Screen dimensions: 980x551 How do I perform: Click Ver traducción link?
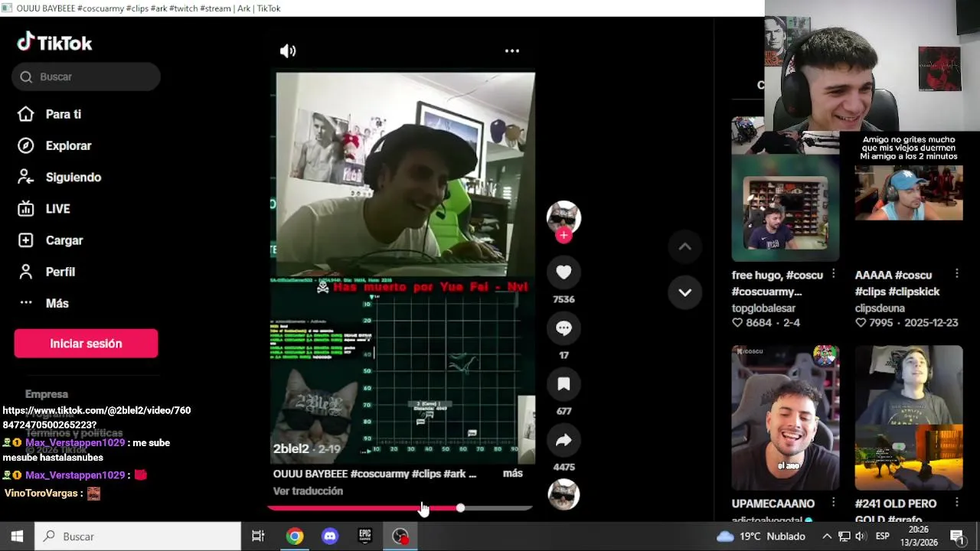click(x=308, y=491)
